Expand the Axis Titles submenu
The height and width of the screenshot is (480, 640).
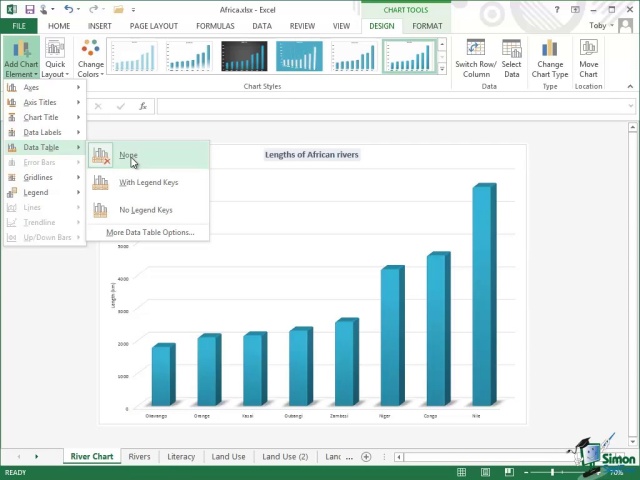pos(42,102)
